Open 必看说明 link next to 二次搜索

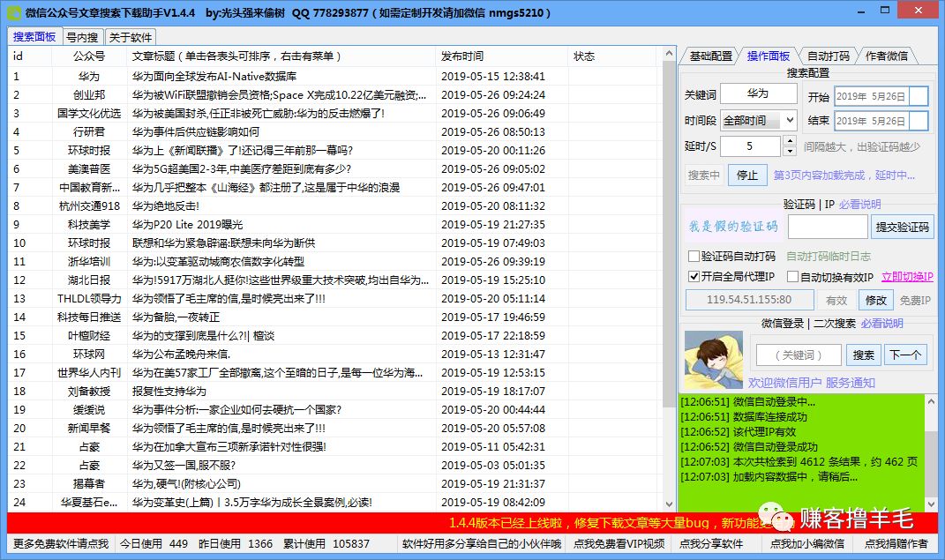(x=881, y=324)
